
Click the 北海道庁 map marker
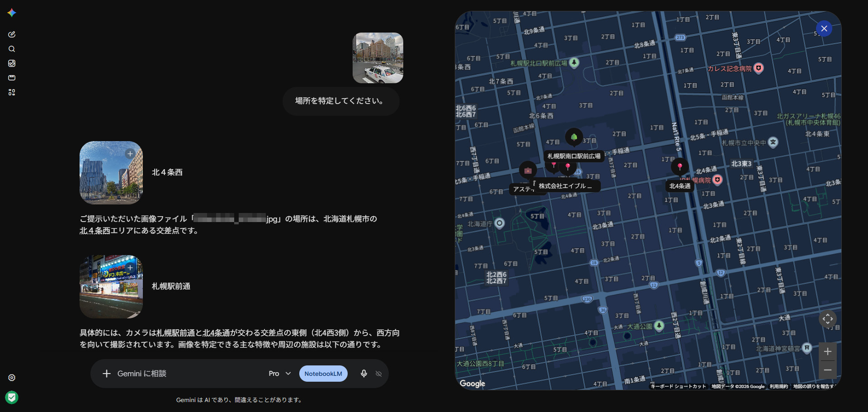(500, 223)
